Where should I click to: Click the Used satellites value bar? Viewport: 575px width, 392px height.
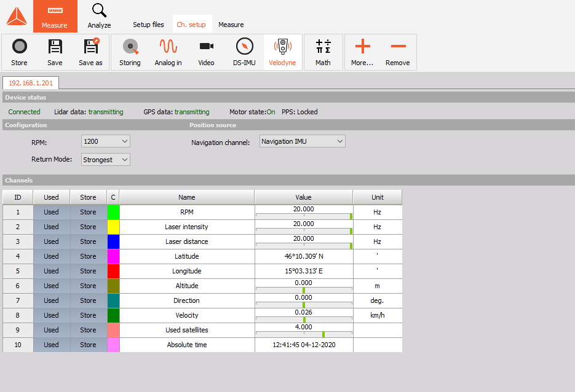304,334
